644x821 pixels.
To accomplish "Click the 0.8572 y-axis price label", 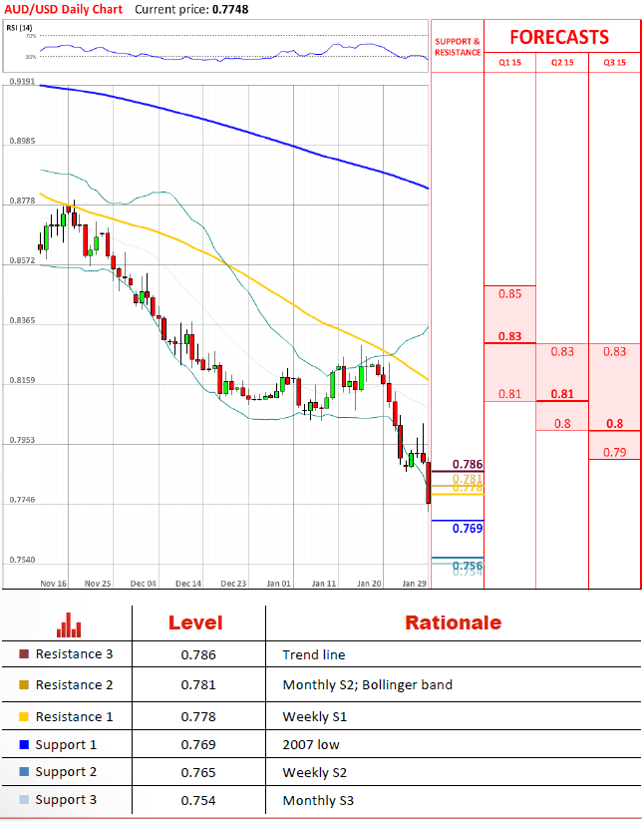I will click(22, 260).
